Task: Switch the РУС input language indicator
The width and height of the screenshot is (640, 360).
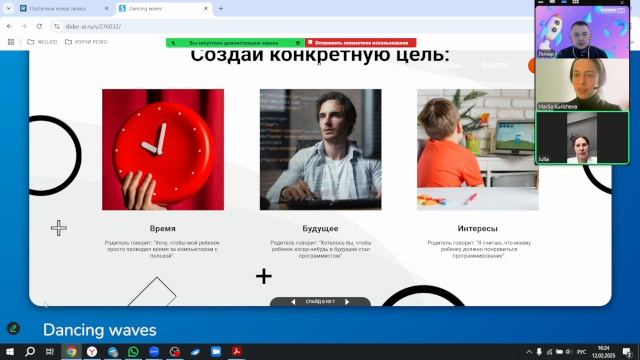Action: coord(582,351)
